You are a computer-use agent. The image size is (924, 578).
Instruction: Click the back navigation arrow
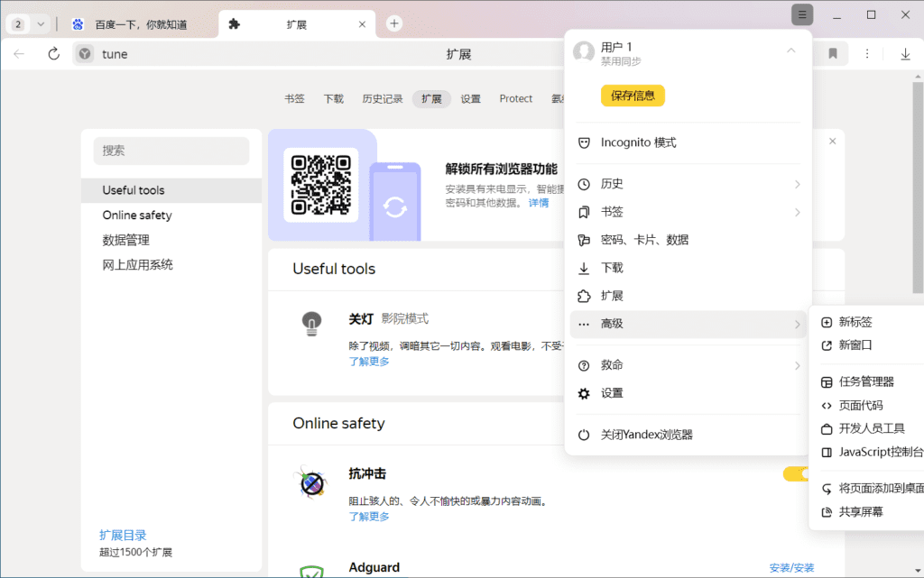pyautogui.click(x=19, y=54)
